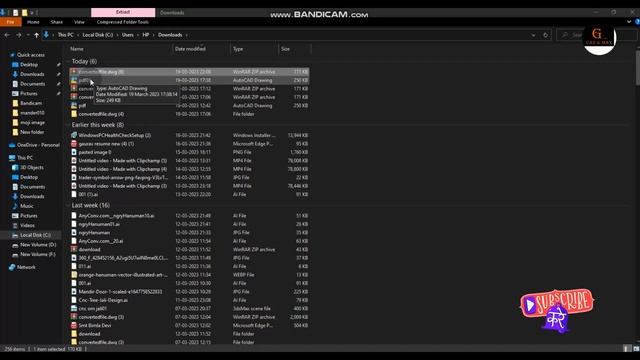Refresh the Downloads folder view
This screenshot has width=640, height=360.
(545, 35)
